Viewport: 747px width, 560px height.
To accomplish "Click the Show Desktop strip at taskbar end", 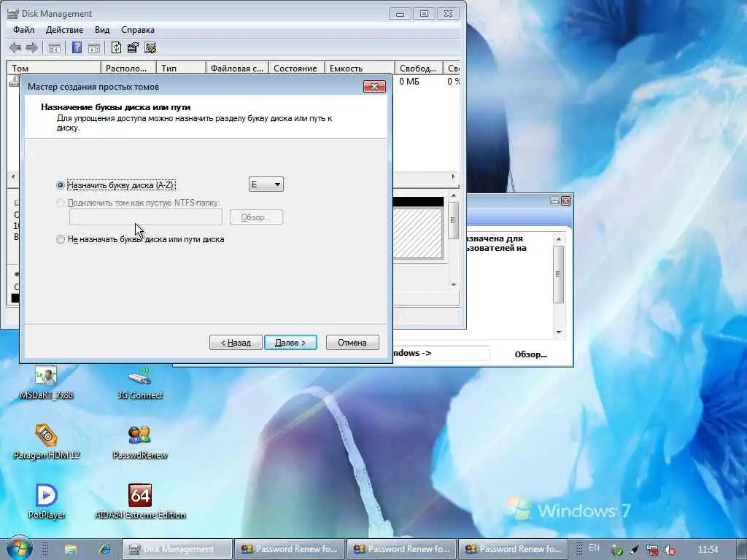I will pos(741,550).
